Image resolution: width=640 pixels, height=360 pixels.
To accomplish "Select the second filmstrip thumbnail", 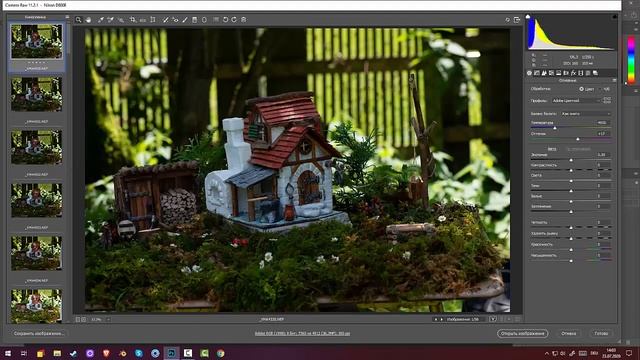I will point(37,94).
